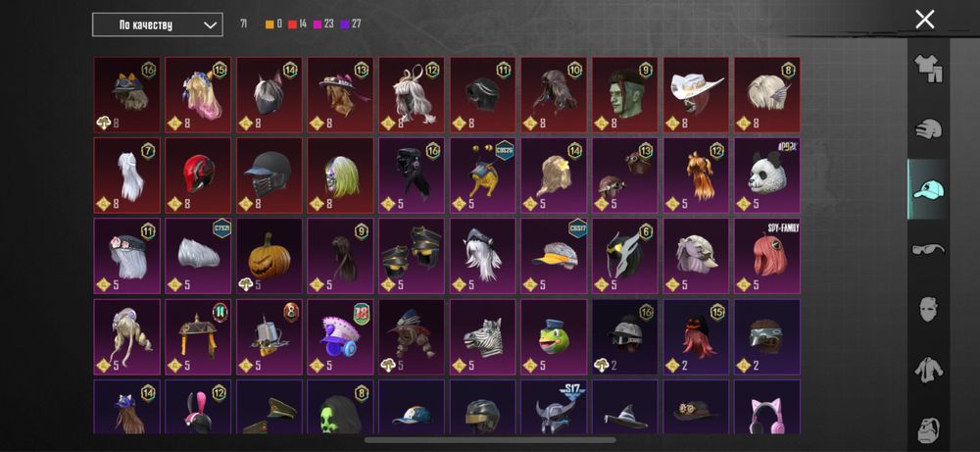Select the cap headwear category icon
Screen dimensions: 980x452
[929, 189]
